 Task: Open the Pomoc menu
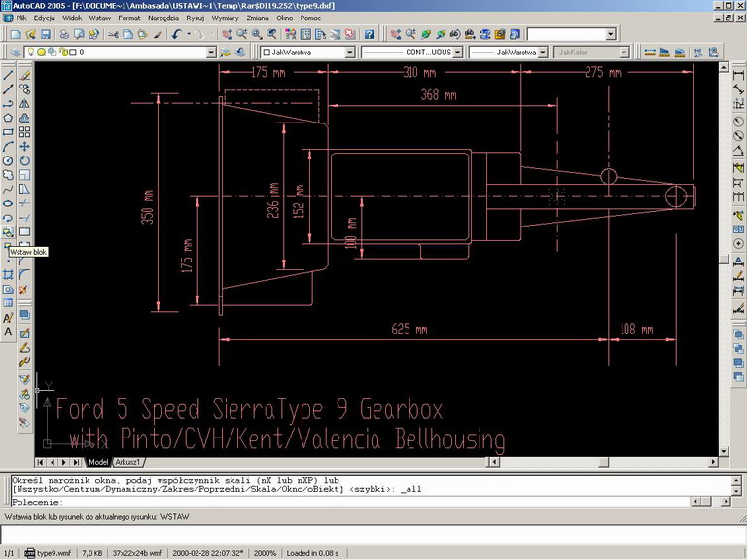point(310,18)
